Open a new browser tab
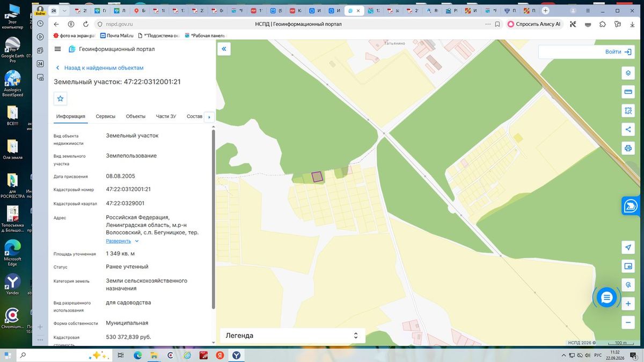The image size is (644, 362). click(545, 11)
